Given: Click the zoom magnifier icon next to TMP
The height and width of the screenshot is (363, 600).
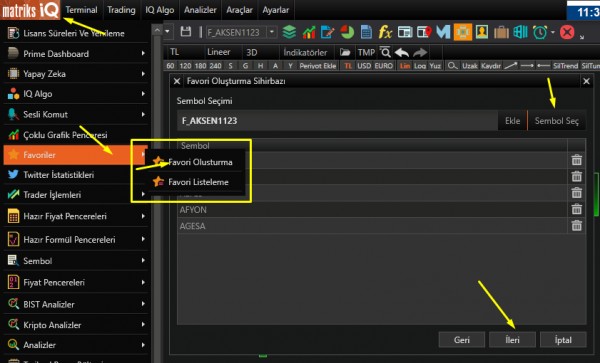Looking at the screenshot, I should point(385,52).
